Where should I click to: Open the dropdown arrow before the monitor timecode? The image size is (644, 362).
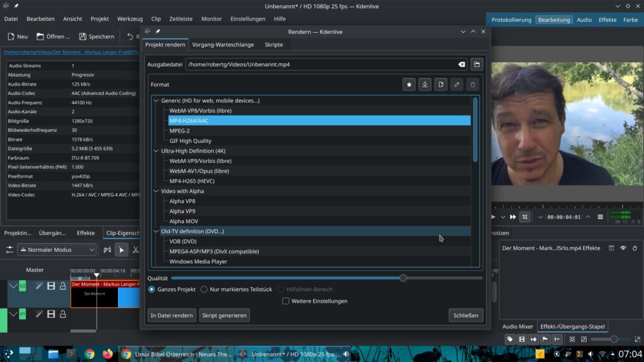pos(540,217)
